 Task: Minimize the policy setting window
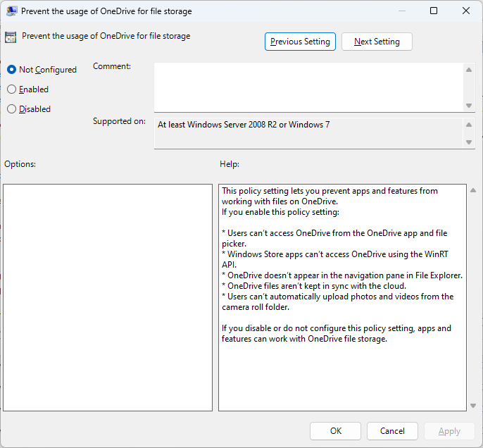point(401,11)
